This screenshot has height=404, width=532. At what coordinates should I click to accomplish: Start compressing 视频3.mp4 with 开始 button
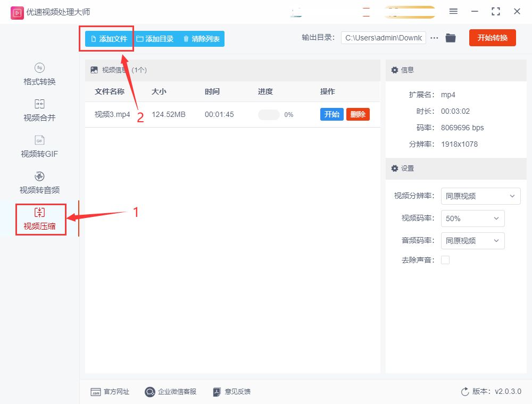(x=331, y=114)
